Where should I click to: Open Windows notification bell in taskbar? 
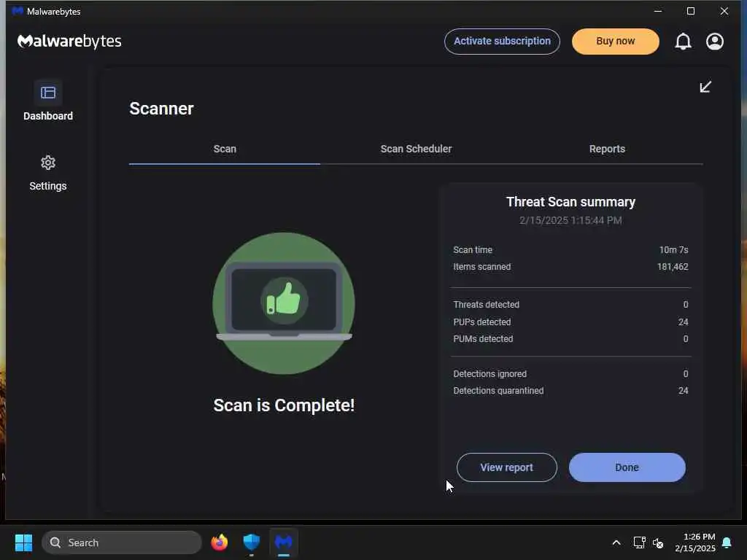pyautogui.click(x=727, y=542)
